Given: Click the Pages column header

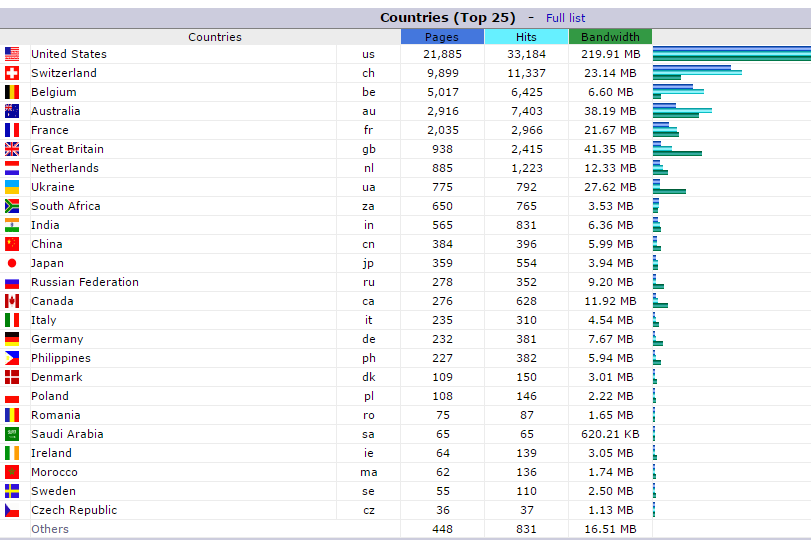Looking at the screenshot, I should coord(442,37).
